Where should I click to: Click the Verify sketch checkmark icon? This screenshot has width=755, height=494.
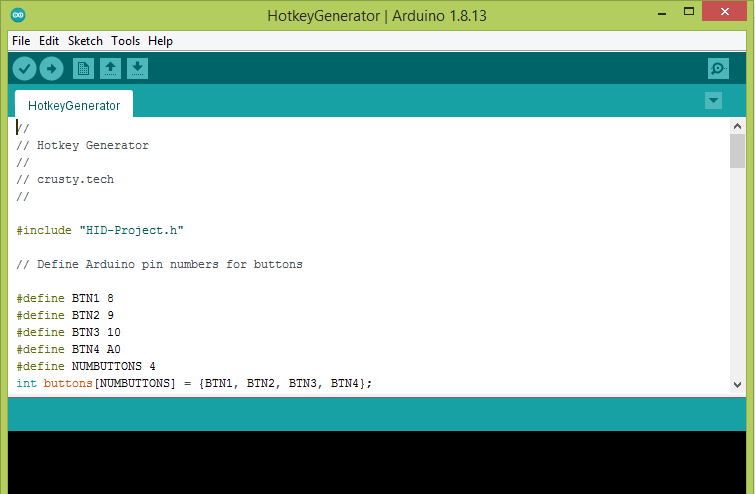[x=24, y=68]
